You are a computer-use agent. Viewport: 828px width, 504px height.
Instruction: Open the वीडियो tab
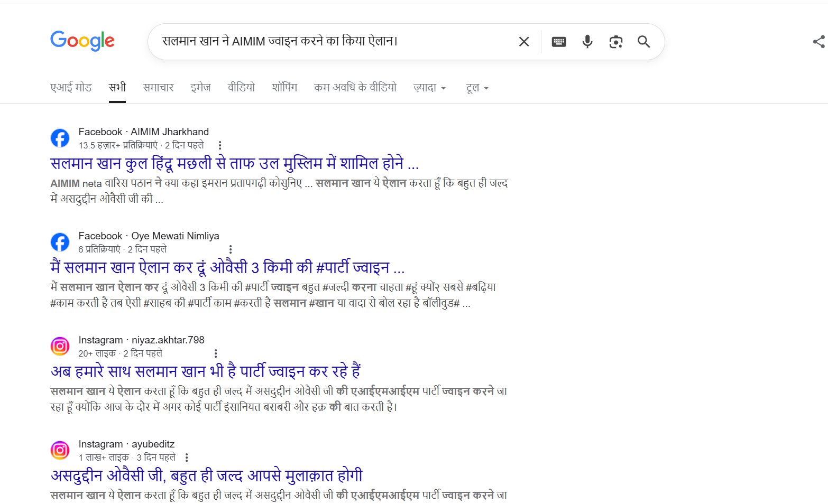(241, 87)
